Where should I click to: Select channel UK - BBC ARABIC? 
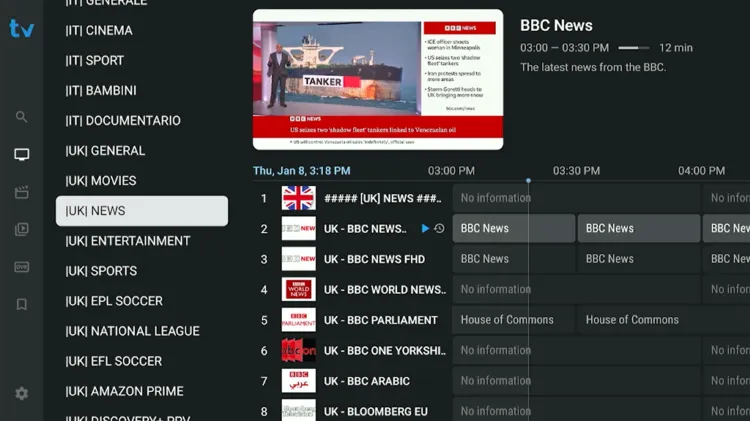click(x=367, y=381)
